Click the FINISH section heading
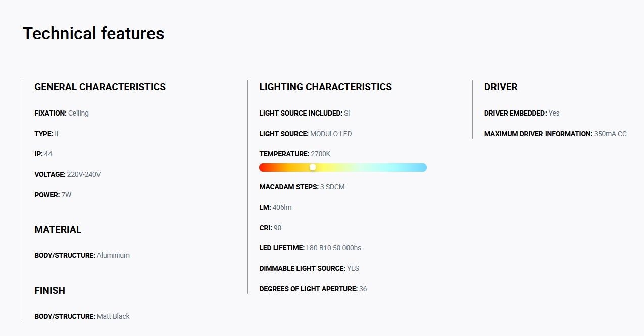 pyautogui.click(x=49, y=290)
